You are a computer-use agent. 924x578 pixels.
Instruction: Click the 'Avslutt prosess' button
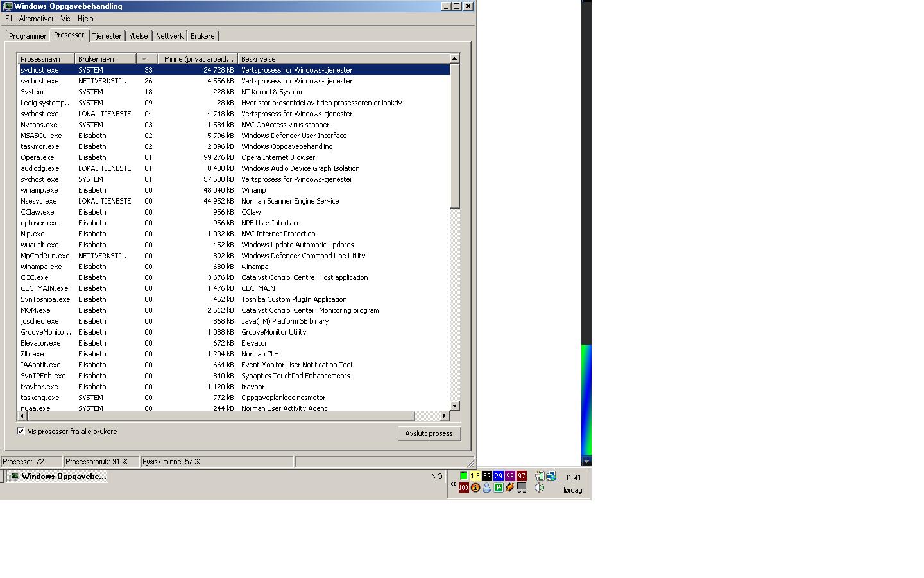tap(429, 433)
